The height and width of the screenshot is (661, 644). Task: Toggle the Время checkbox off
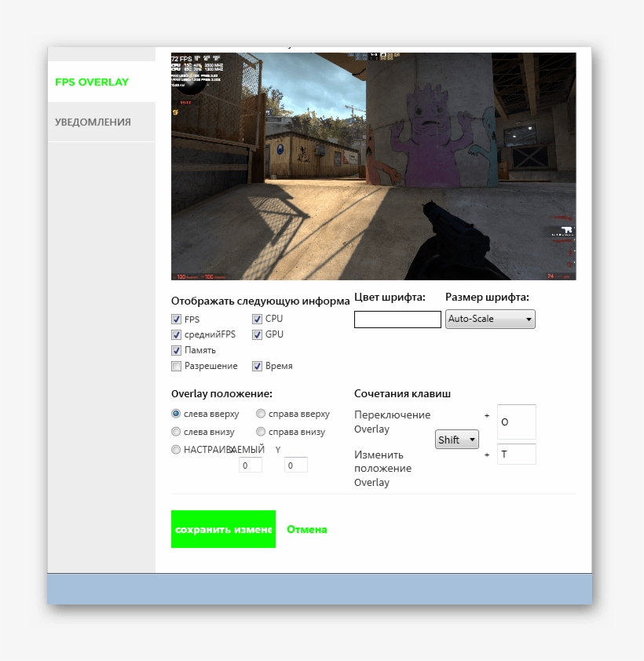[258, 366]
